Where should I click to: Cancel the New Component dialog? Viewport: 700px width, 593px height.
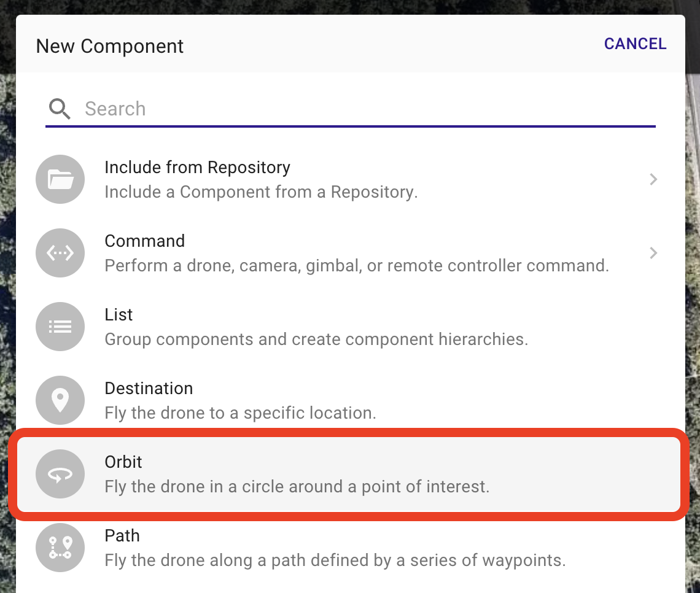click(x=635, y=44)
